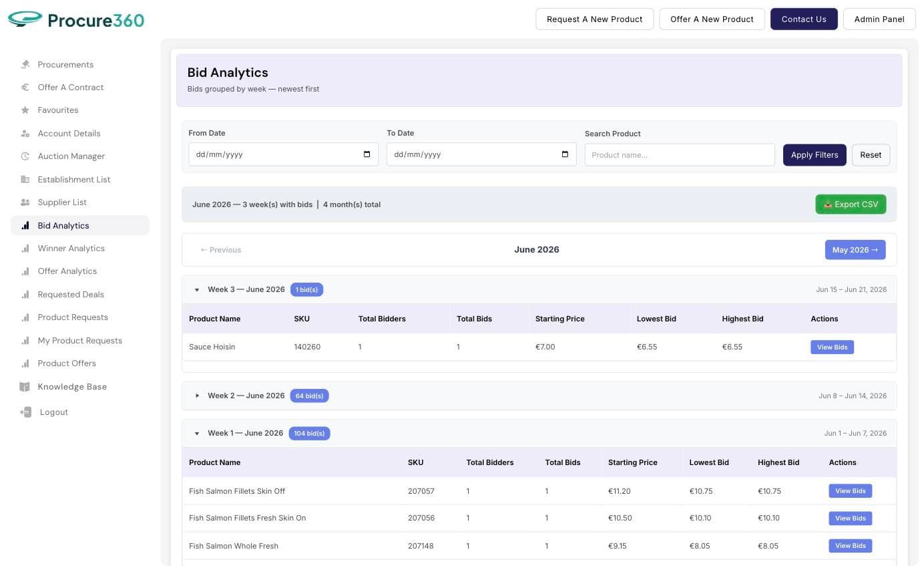Image resolution: width=924 pixels, height=580 pixels.
Task: Click the From Date input field
Action: pos(283,154)
